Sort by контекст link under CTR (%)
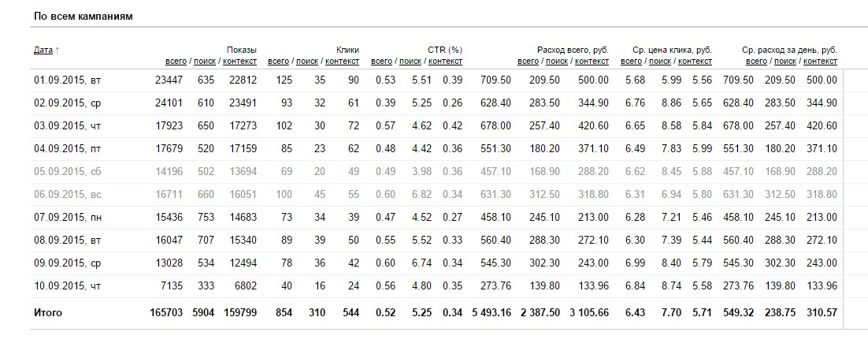 tap(445, 61)
